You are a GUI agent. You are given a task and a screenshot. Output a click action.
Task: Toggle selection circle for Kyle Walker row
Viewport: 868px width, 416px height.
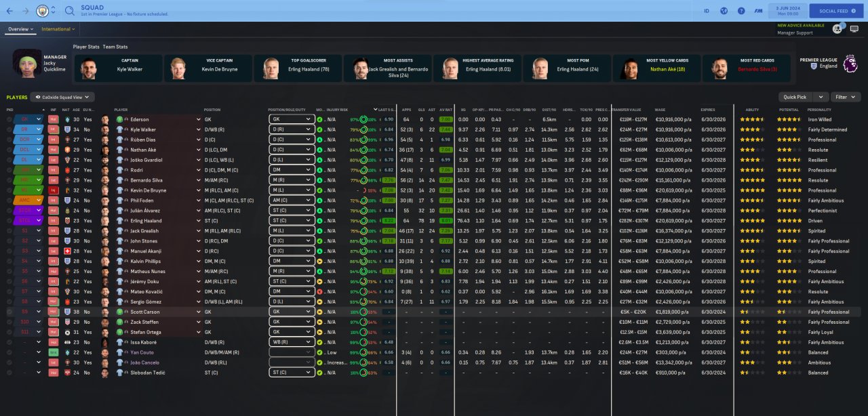pyautogui.click(x=9, y=129)
